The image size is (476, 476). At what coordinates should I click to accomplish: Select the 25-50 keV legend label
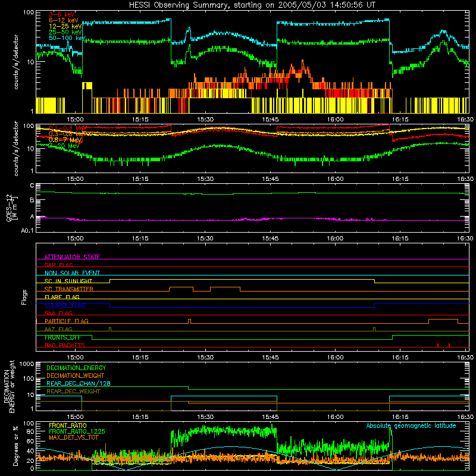point(65,32)
